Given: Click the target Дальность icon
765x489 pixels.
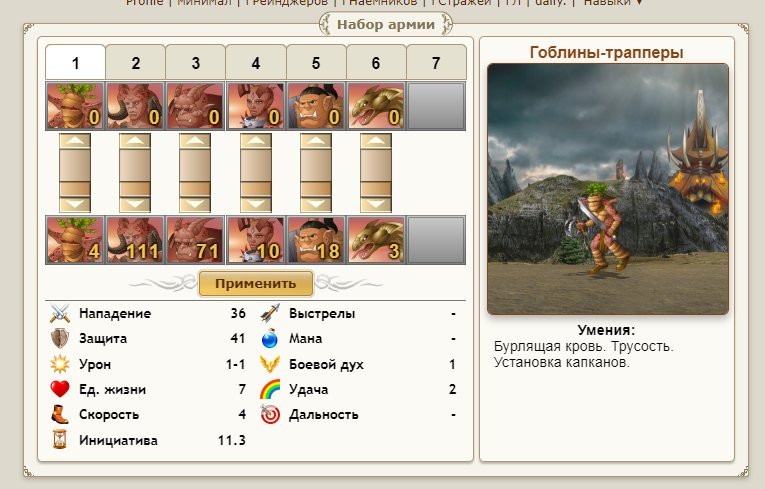Looking at the screenshot, I should pos(270,414).
